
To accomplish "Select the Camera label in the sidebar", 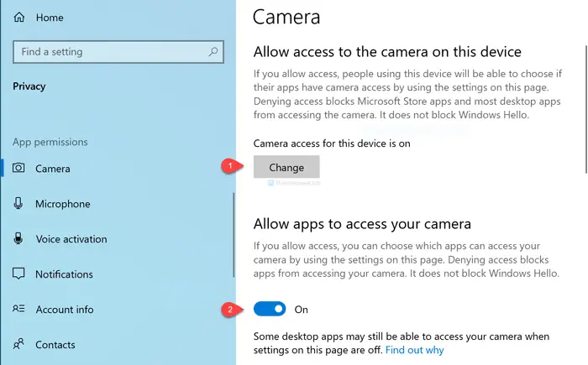I will coord(53,169).
